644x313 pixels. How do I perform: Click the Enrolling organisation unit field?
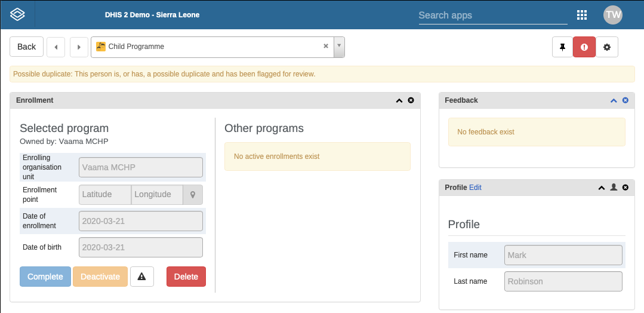tap(141, 167)
